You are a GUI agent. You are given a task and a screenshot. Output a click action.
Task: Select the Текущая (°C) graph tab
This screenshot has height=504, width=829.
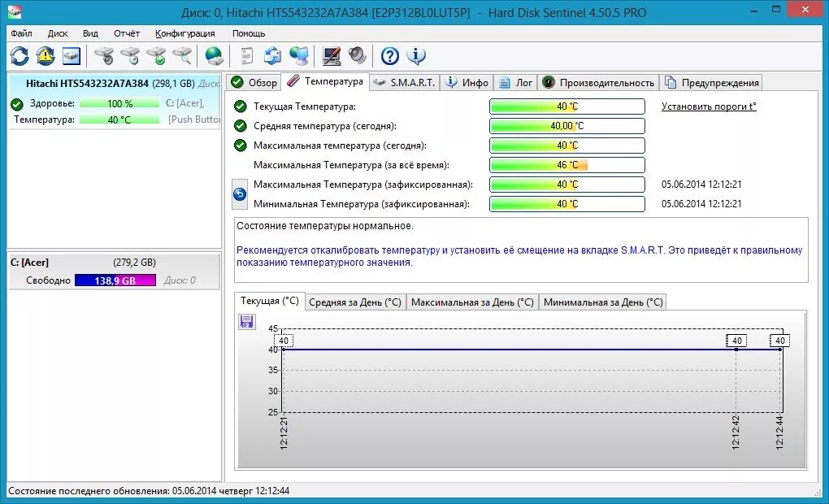coord(270,301)
